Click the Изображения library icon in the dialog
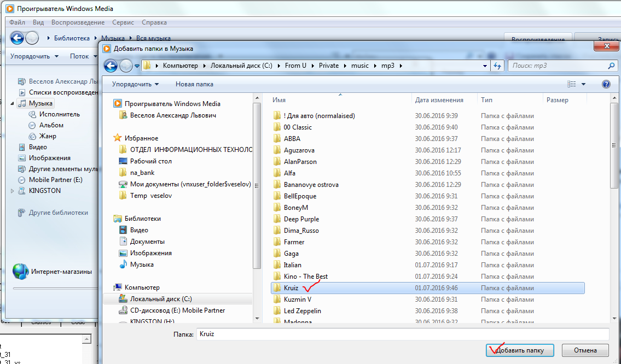The height and width of the screenshot is (364, 621). pos(123,253)
